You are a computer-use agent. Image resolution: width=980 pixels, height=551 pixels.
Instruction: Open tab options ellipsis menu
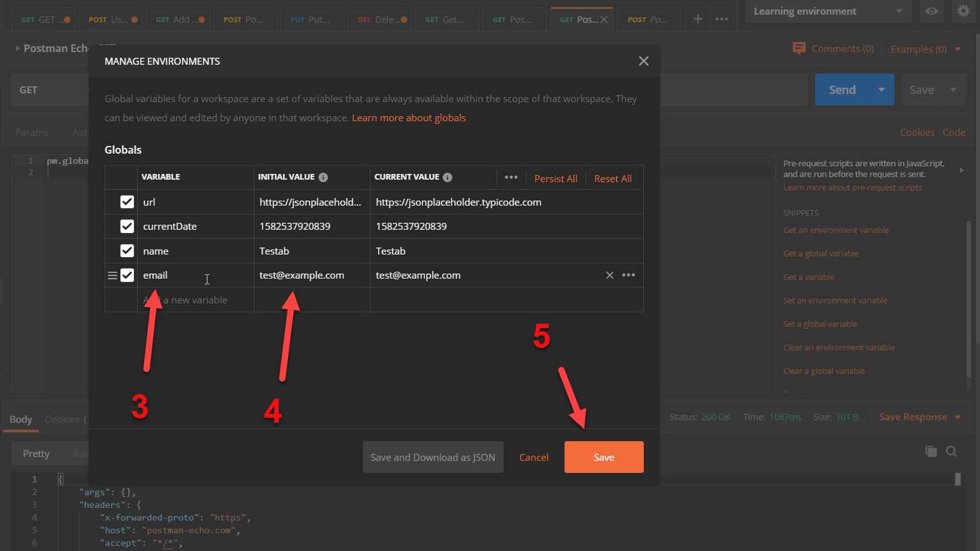[x=722, y=19]
